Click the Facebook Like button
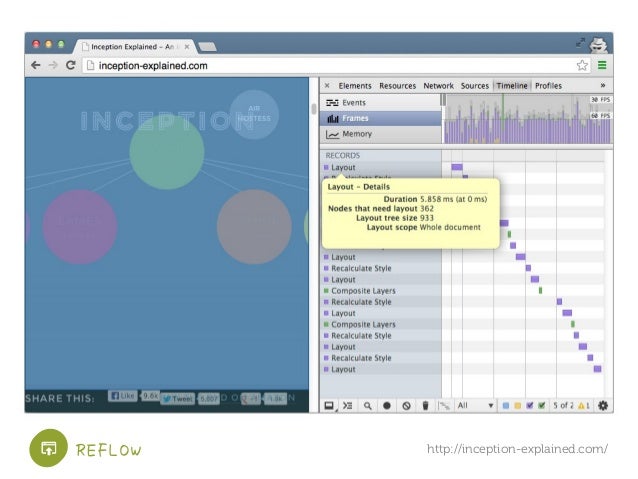Screen dimensions: 638x479 tap(122, 396)
